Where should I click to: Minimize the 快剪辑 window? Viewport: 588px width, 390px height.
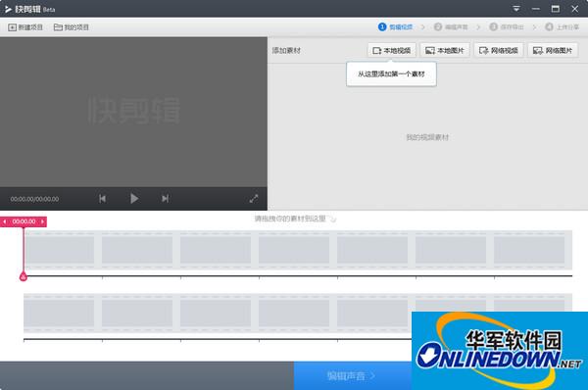tap(536, 9)
